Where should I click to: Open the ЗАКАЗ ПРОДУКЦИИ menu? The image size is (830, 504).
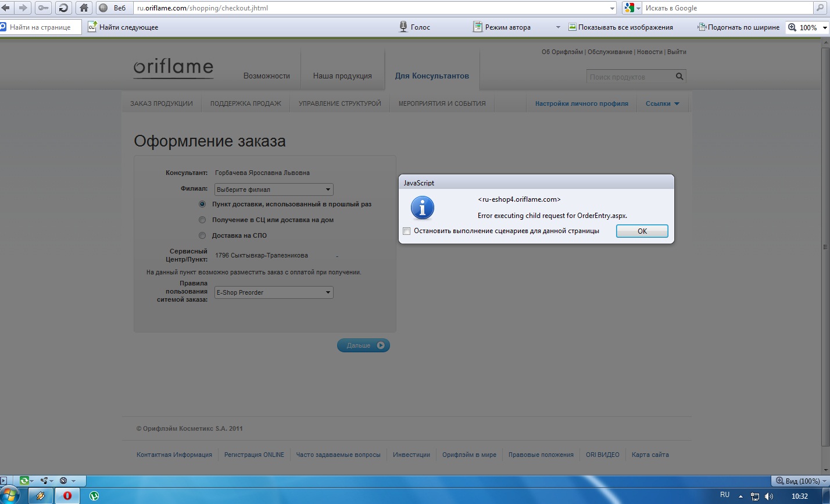coord(162,103)
